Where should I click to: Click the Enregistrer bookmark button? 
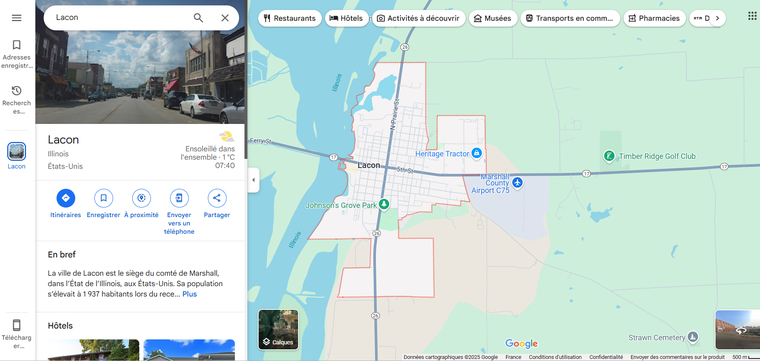pos(103,204)
